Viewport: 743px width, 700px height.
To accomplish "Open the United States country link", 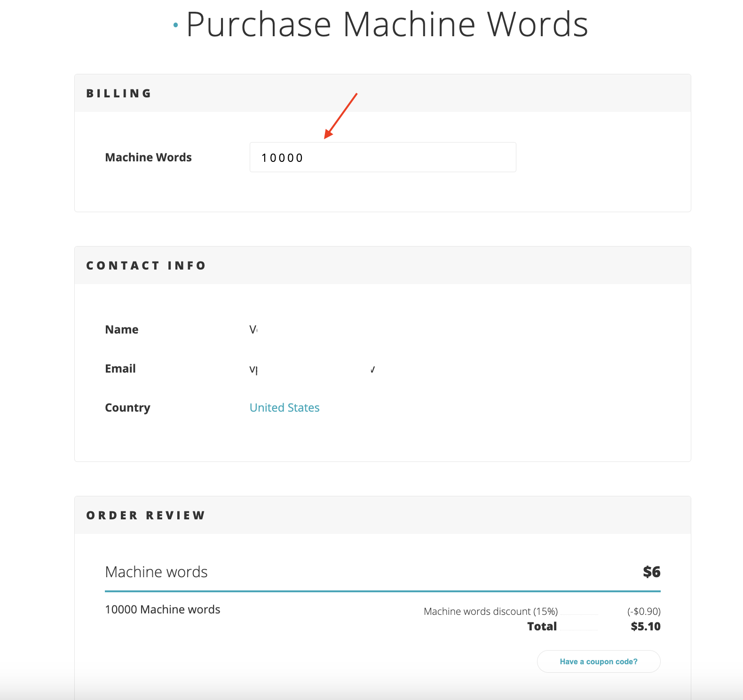I will point(284,407).
